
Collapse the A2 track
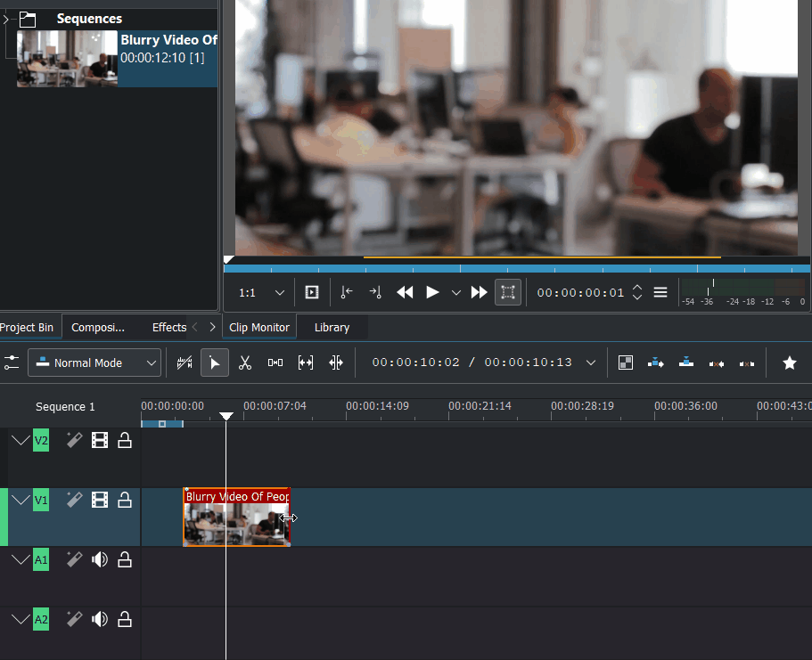pyautogui.click(x=21, y=619)
